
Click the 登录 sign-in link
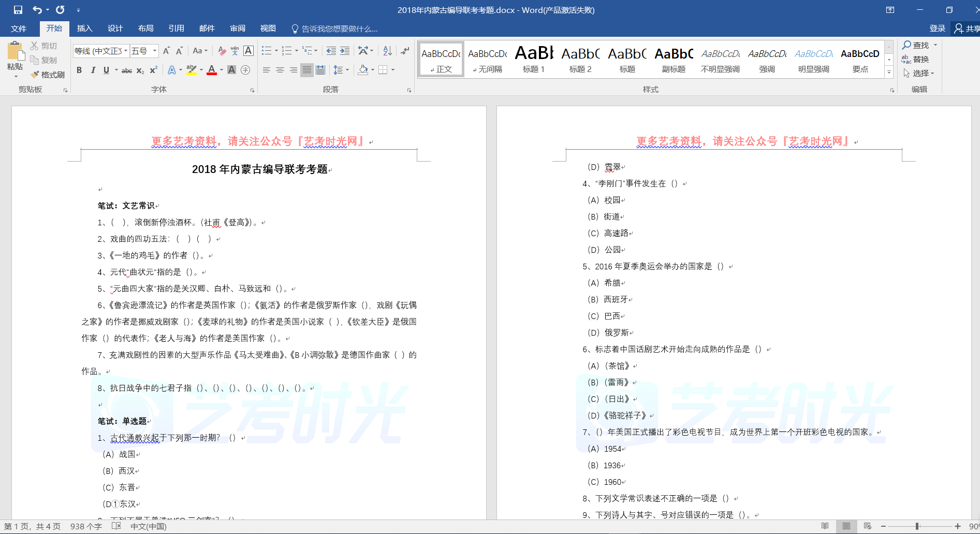[x=937, y=28]
